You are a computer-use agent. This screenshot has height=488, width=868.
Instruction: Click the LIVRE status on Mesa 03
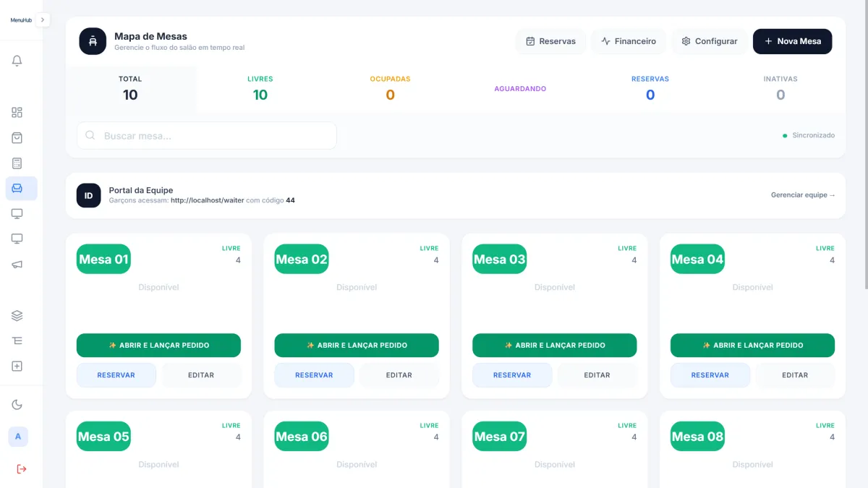[627, 248]
